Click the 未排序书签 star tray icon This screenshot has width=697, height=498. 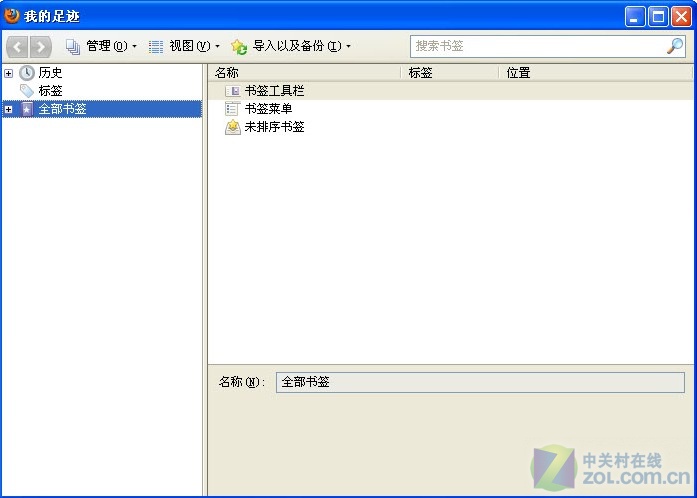[232, 127]
